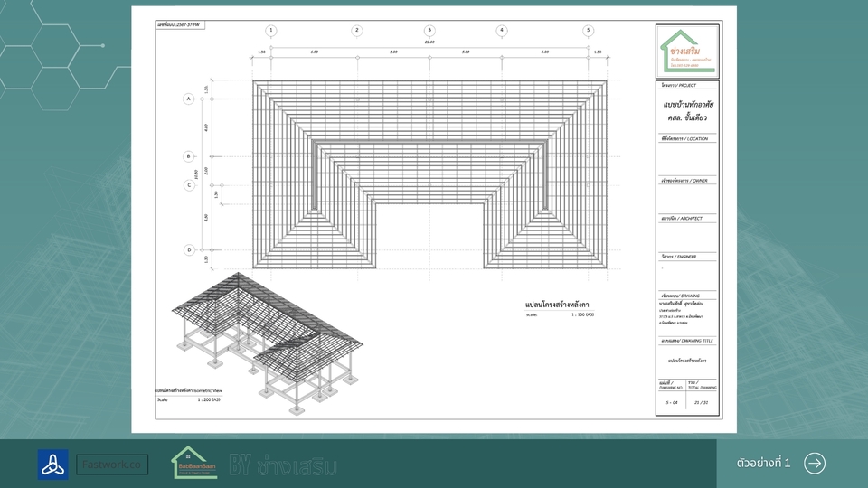Click grid bubble 1 at top
The width and height of the screenshot is (868, 488).
click(x=271, y=31)
